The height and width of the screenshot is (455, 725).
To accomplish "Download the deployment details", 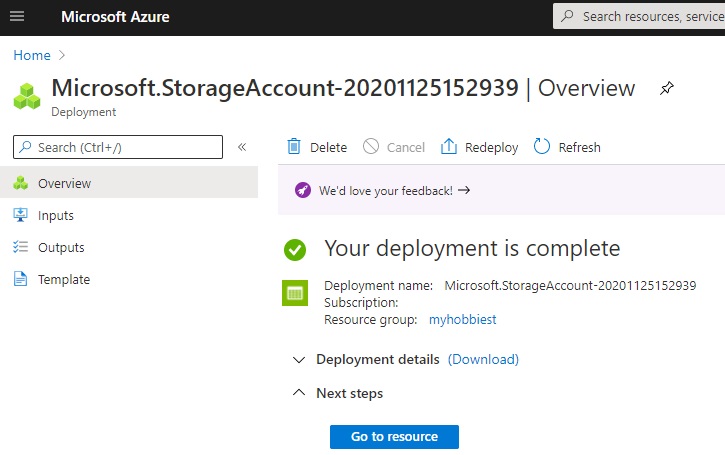I will (x=483, y=359).
